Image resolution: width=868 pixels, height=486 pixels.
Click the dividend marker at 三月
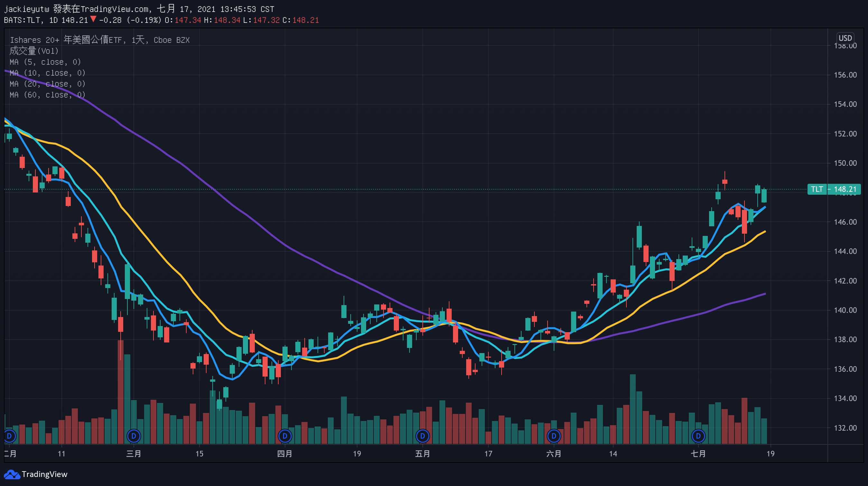[134, 436]
